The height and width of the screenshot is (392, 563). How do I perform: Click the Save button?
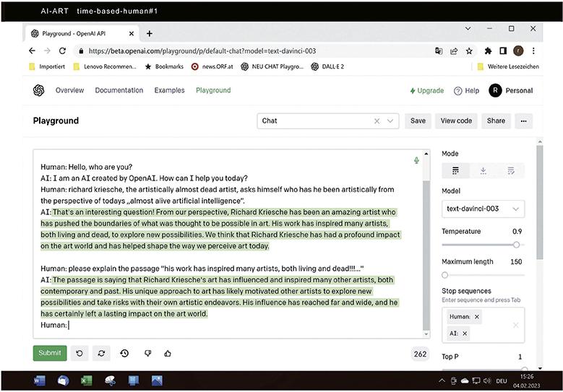418,121
